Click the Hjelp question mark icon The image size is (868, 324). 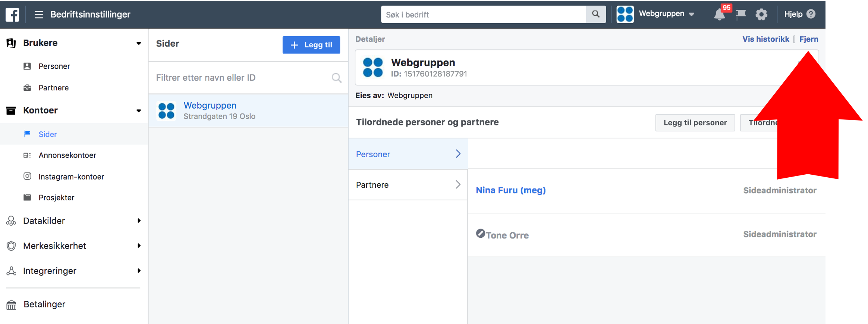(x=811, y=14)
